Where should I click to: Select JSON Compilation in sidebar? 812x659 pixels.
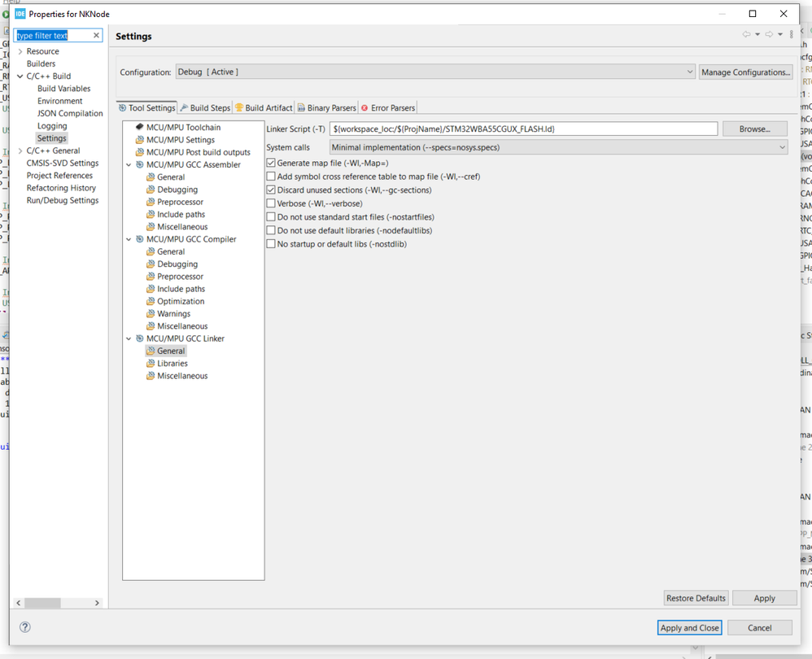click(x=70, y=113)
